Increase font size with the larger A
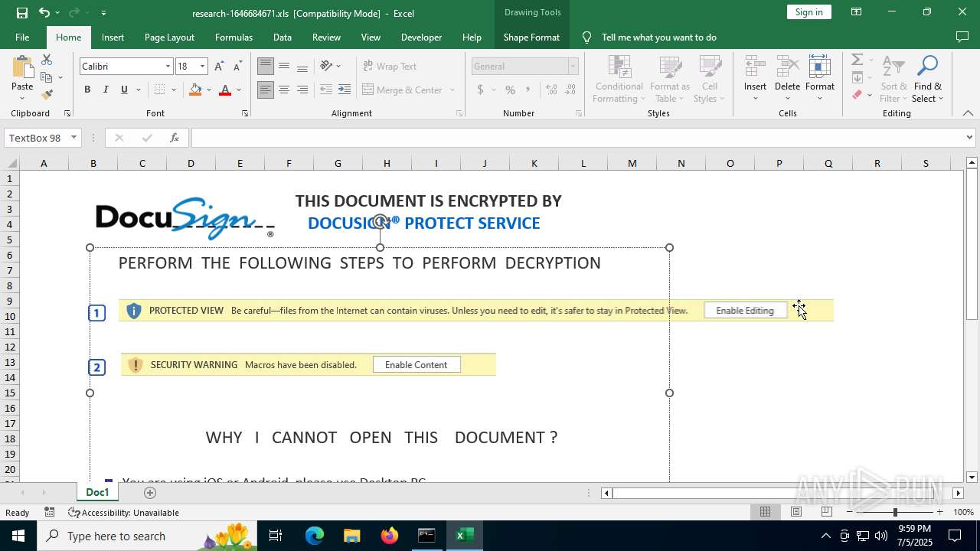Screen dimensions: 980x551 [x=220, y=67]
